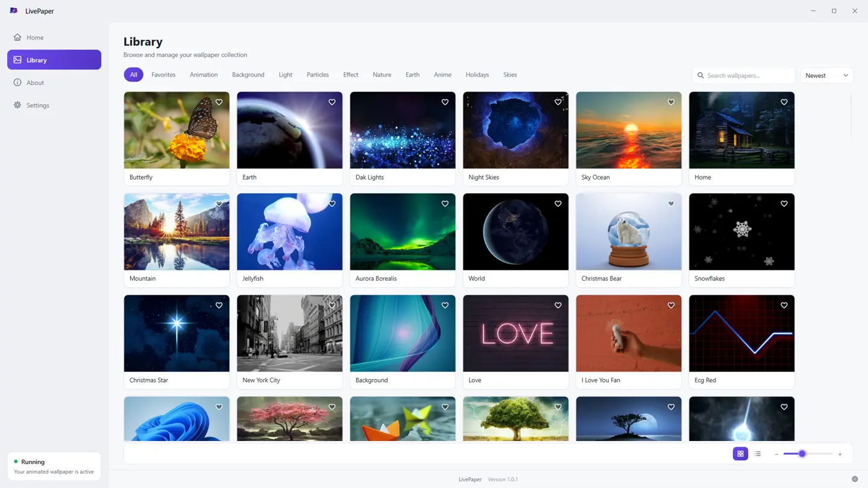Viewport: 868px width, 488px height.
Task: Favorite the Snowflakes wallpaper heart
Action: [x=784, y=204]
